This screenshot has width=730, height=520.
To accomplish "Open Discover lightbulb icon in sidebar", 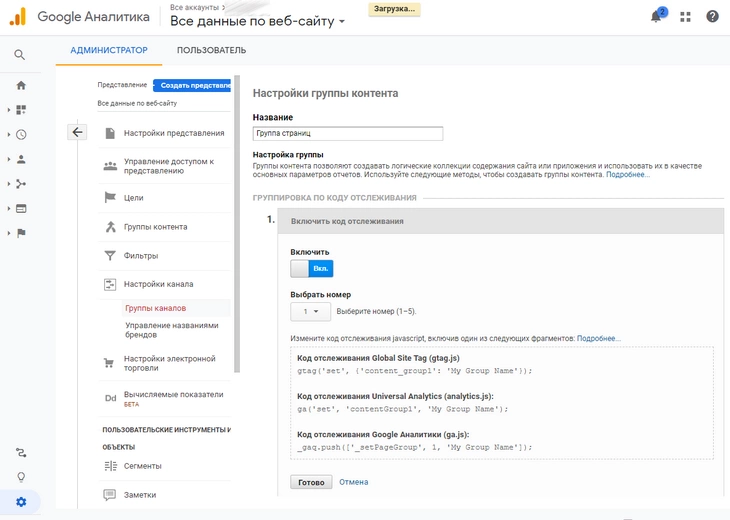I will 21,477.
